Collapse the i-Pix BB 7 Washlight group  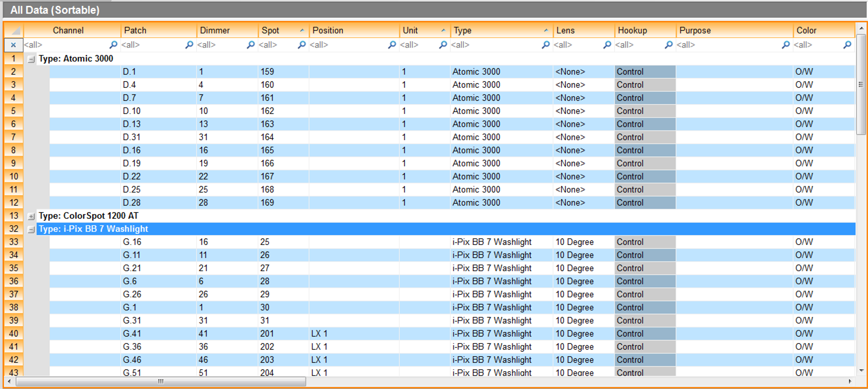[x=30, y=229]
